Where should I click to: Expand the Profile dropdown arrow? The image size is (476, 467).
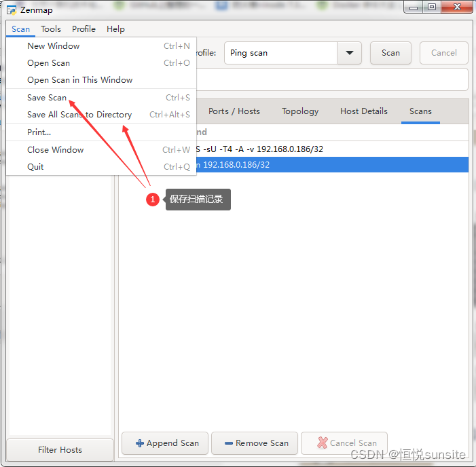point(350,53)
